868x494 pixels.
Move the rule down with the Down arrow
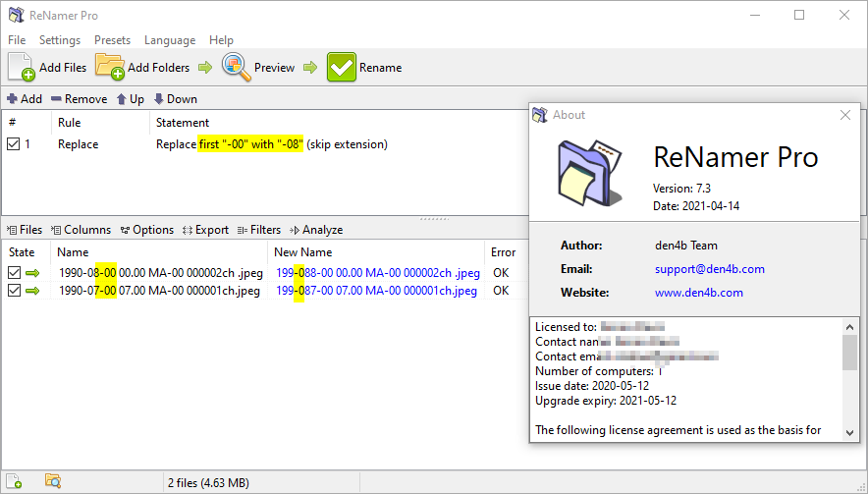[158, 99]
